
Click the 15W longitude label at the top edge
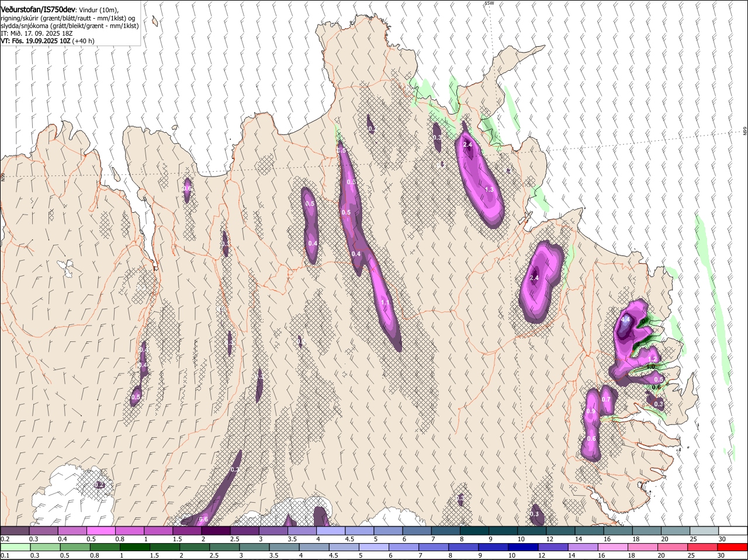coord(489,3)
